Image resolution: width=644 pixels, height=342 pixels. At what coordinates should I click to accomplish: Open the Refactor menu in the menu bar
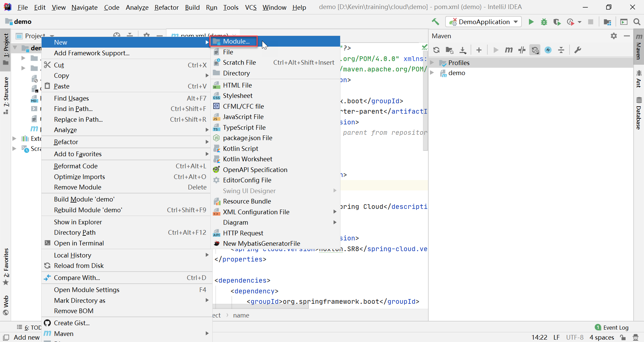(166, 7)
